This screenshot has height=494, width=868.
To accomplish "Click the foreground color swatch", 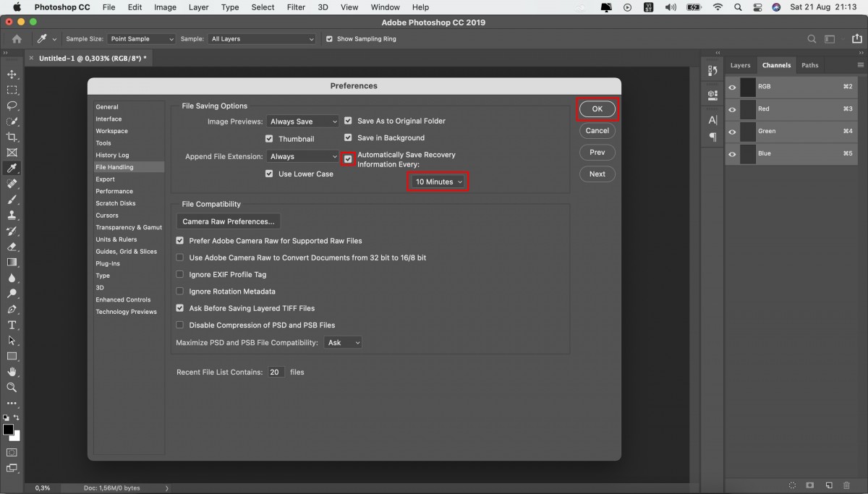I will [x=8, y=430].
